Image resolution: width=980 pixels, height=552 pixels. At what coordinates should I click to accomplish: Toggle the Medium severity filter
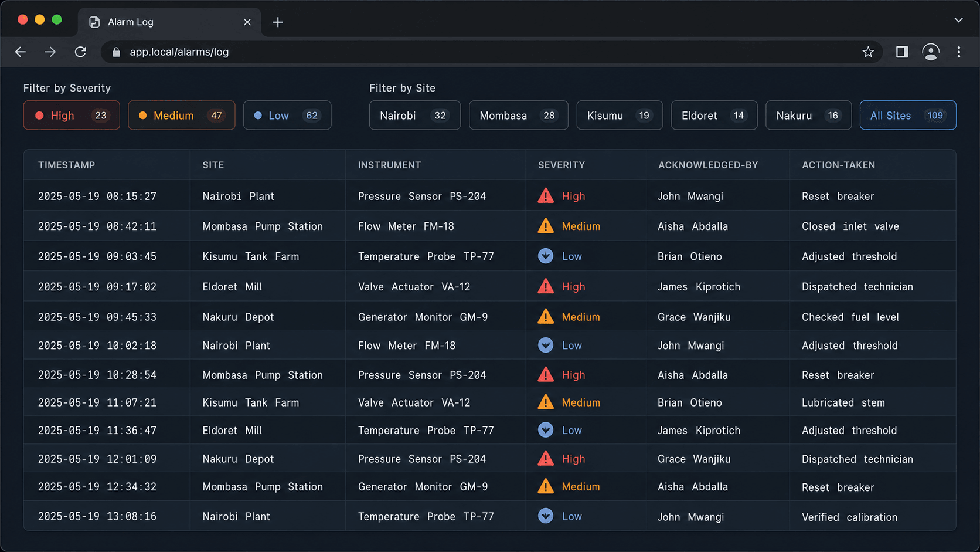pos(182,116)
